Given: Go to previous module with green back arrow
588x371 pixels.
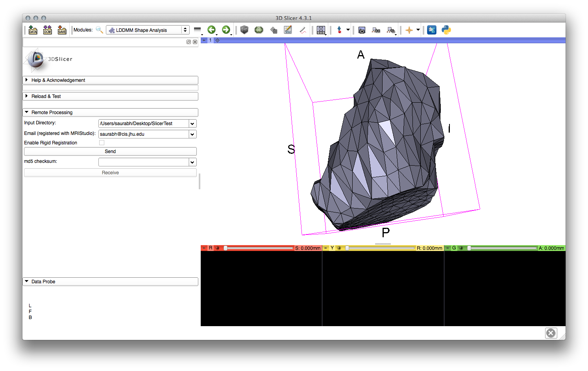Looking at the screenshot, I should [211, 30].
